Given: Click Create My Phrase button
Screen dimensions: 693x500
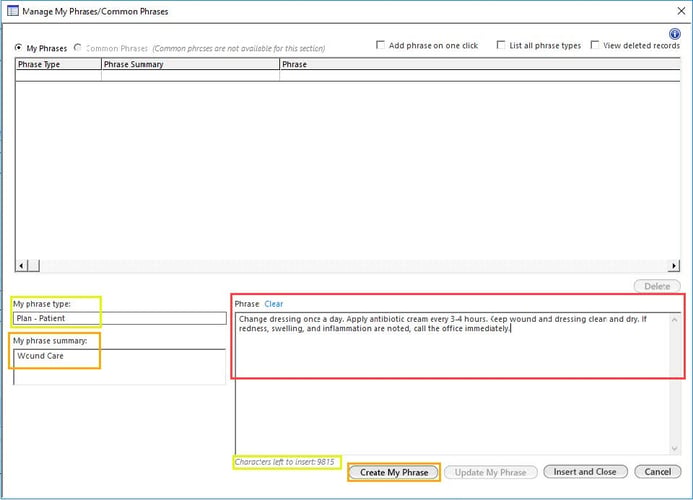Looking at the screenshot, I should tap(394, 472).
